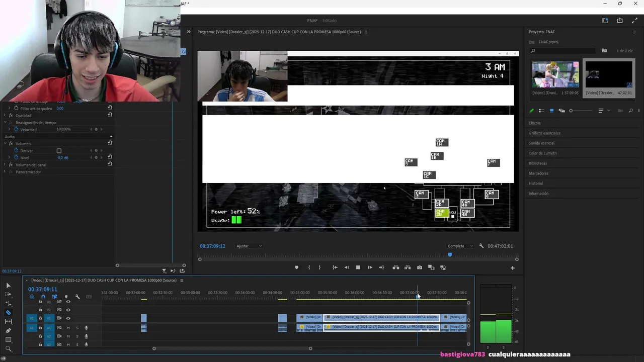The image size is (644, 362).
Task: Switch project panel to freeform view
Action: coord(561,111)
